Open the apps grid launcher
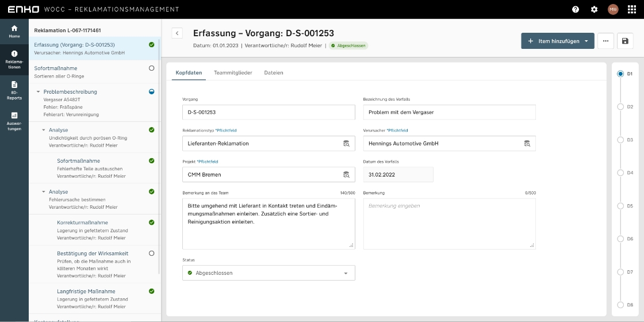 click(632, 9)
